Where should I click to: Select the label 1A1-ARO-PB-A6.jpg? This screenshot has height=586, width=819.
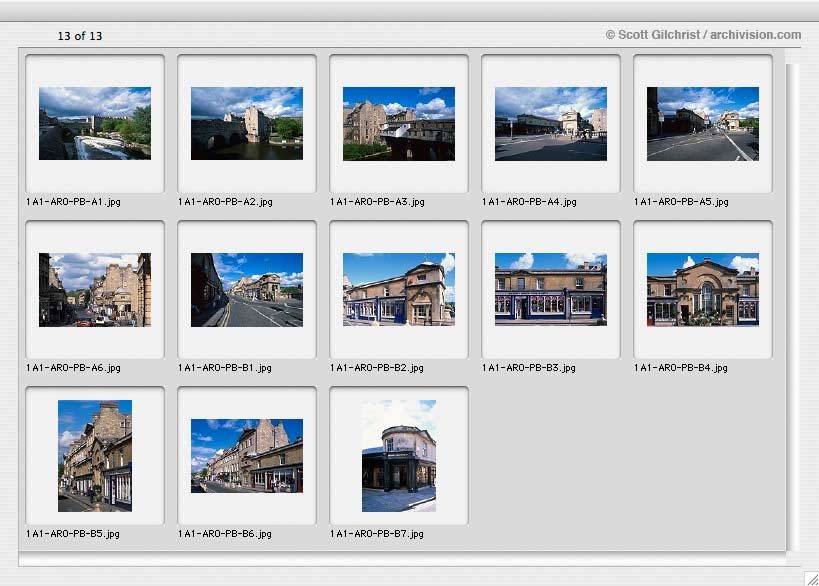tap(73, 368)
